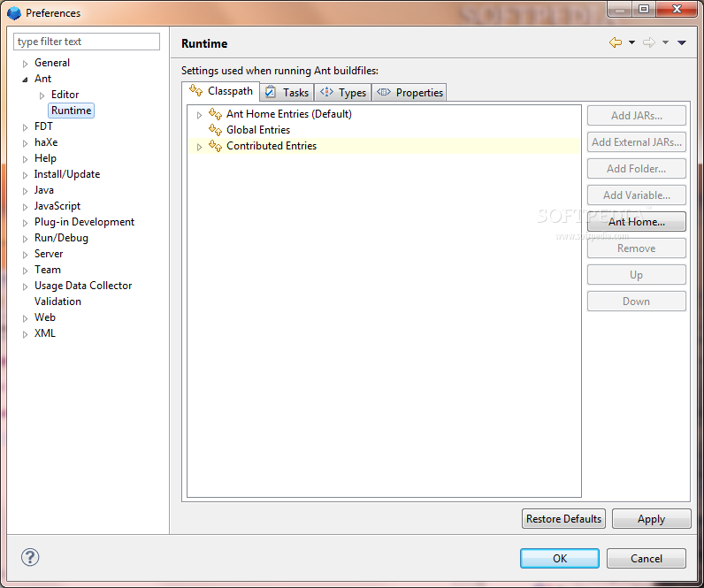Click the Add JARs... button
The height and width of the screenshot is (588, 704).
[636, 116]
